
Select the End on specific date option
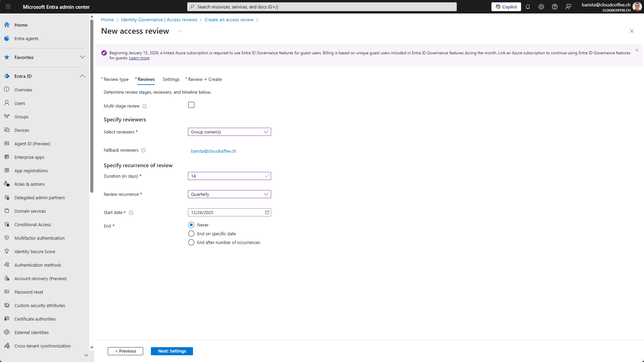[191, 234]
